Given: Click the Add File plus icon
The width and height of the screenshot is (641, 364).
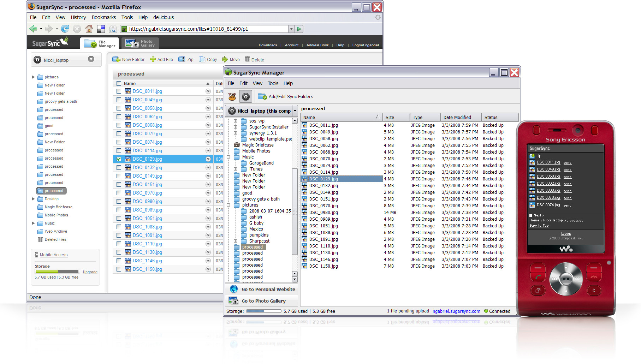Looking at the screenshot, I should click(x=153, y=59).
